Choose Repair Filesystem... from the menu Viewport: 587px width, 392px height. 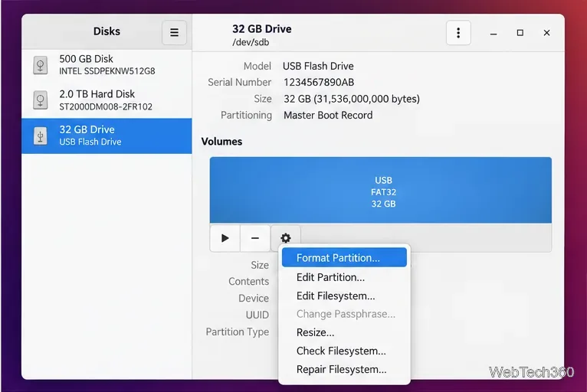[x=344, y=369]
